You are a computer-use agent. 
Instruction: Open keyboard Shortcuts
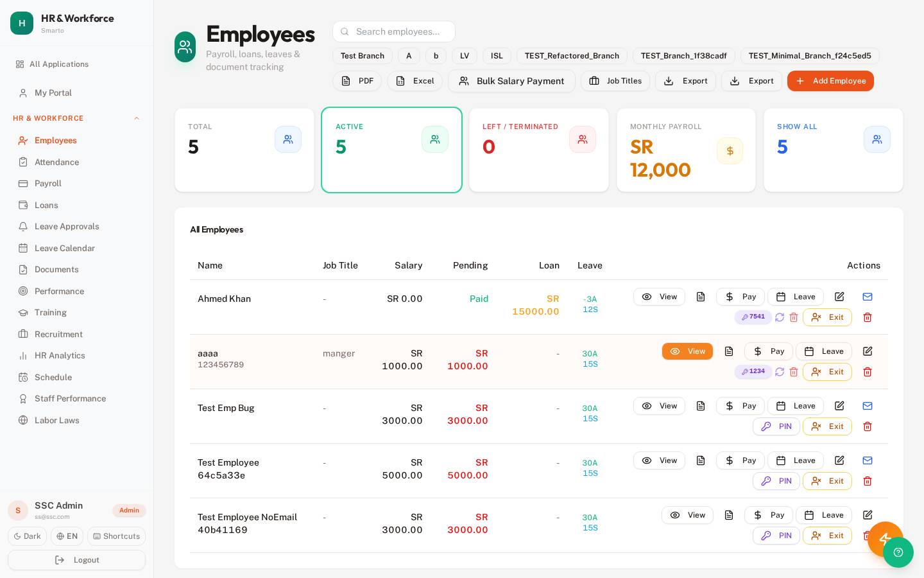click(x=116, y=536)
